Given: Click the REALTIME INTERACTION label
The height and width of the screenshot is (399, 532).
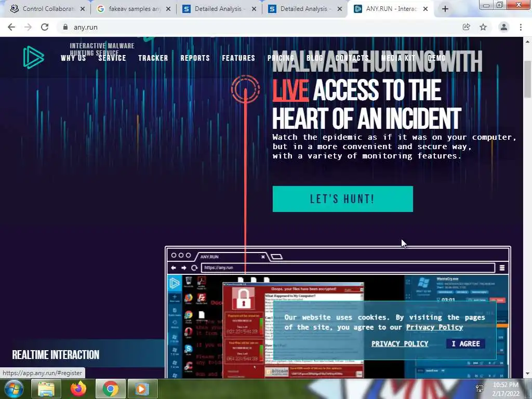Looking at the screenshot, I should 56,355.
